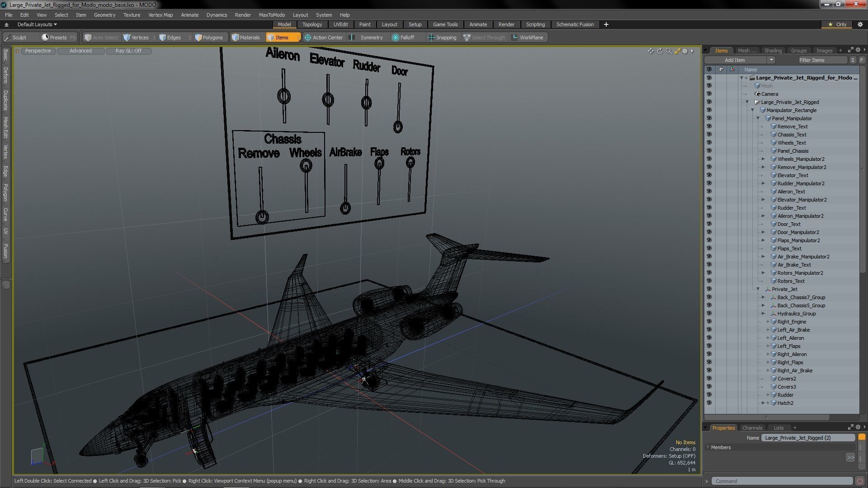Screen dimensions: 868x488
Task: Click the F filter button in Items
Action: pyautogui.click(x=862, y=60)
